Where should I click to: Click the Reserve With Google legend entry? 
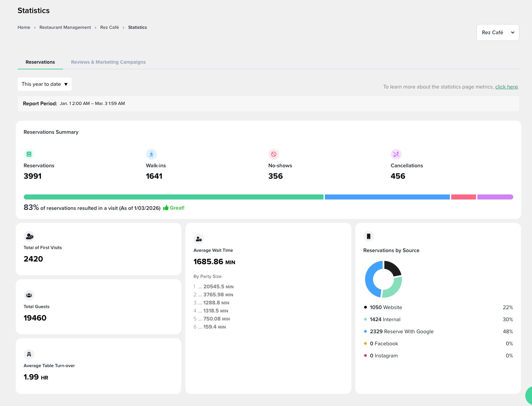(402, 332)
